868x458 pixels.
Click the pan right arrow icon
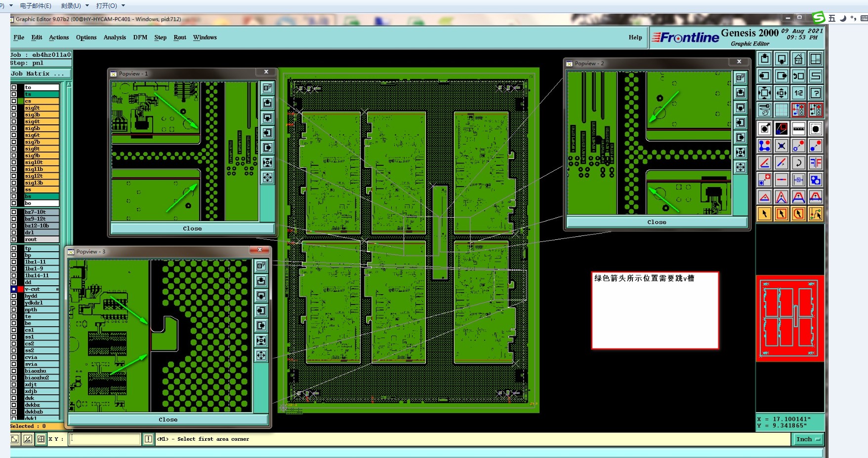pos(782,76)
